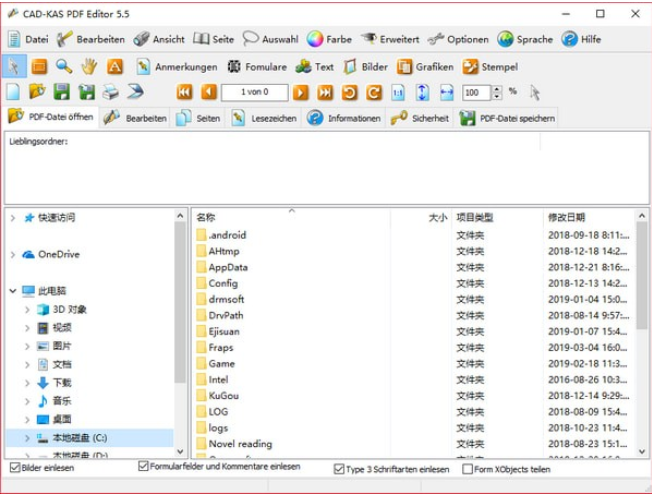Expand the 本地磁盘 (C:) node

(27, 438)
